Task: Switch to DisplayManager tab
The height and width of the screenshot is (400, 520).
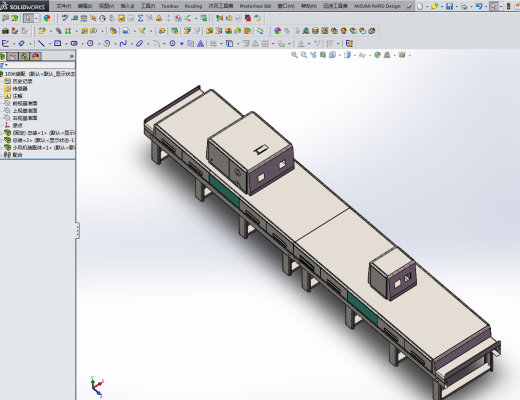Action: [x=36, y=56]
